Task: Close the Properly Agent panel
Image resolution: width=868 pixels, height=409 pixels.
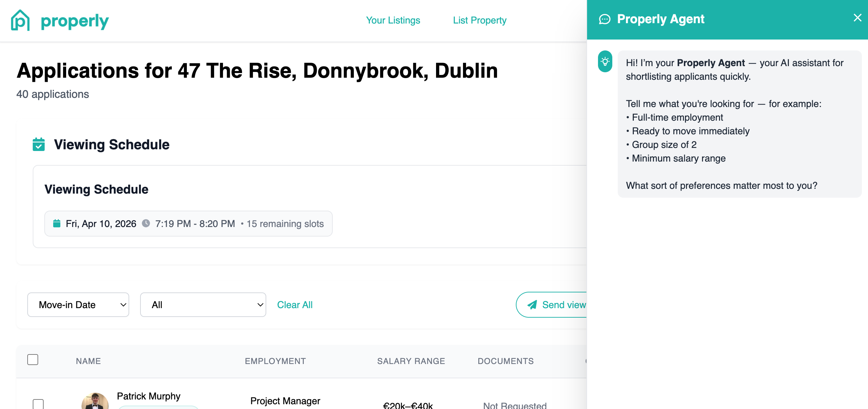Action: [857, 17]
